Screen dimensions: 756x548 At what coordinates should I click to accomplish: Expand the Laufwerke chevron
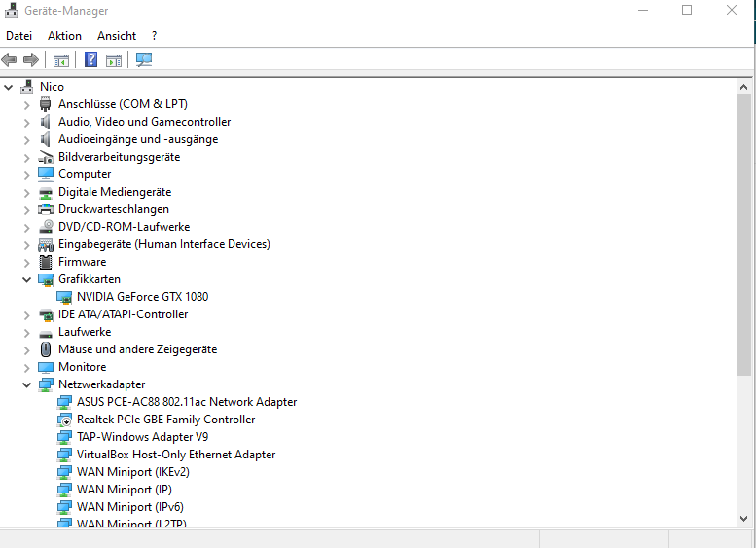pyautogui.click(x=27, y=333)
